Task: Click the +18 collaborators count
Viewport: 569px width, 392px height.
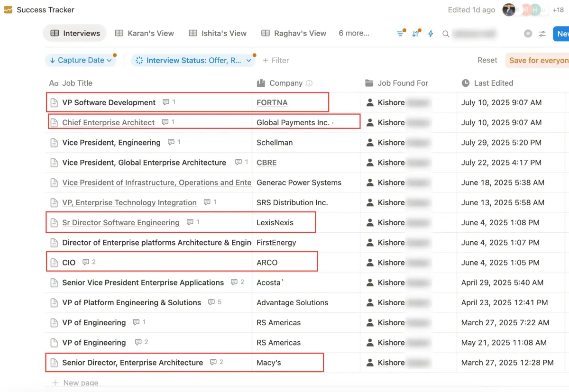Action: click(558, 10)
